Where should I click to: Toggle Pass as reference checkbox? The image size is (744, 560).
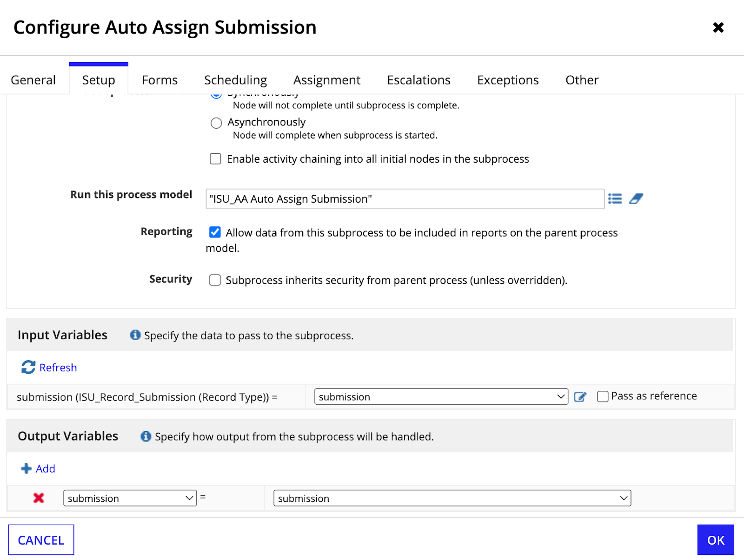(x=603, y=396)
